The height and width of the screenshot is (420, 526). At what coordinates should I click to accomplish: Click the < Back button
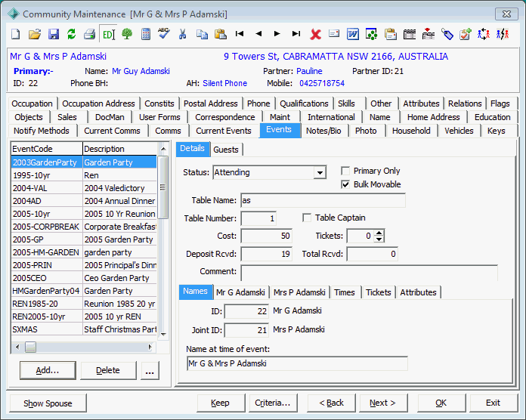coord(332,403)
